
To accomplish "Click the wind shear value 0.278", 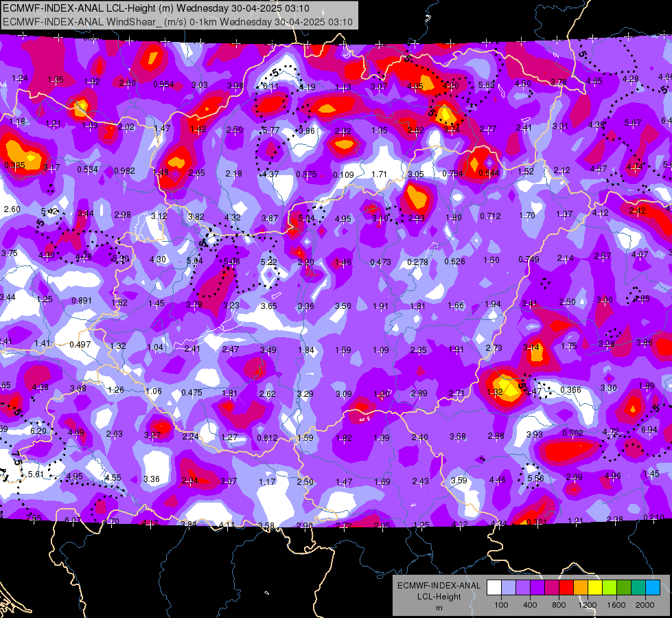I will tap(418, 262).
